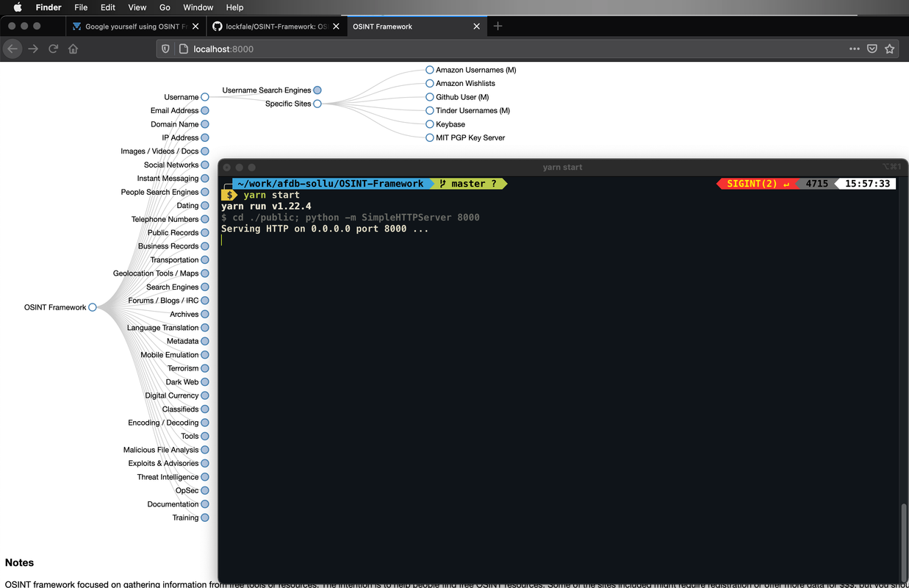This screenshot has height=588, width=909.
Task: Open the Finder menu
Action: [48, 7]
